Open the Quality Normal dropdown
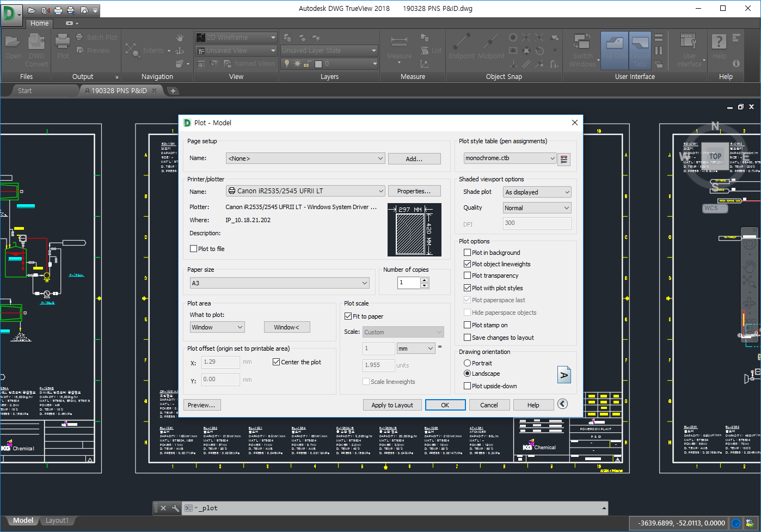761x532 pixels. 537,208
